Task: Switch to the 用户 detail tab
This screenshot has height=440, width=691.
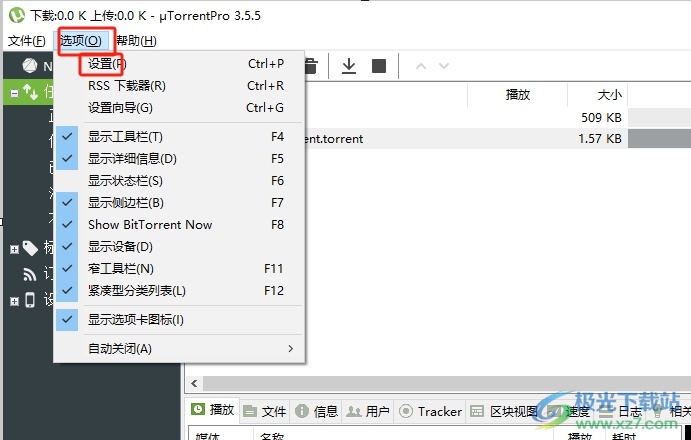Action: click(368, 411)
